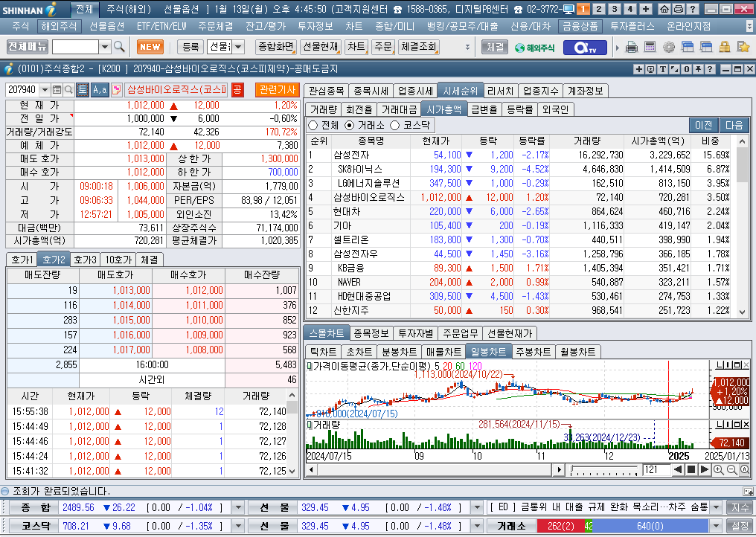Open the 코스닥 index dropdown in status bar
Image resolution: width=756 pixels, height=537 pixels.
(239, 526)
